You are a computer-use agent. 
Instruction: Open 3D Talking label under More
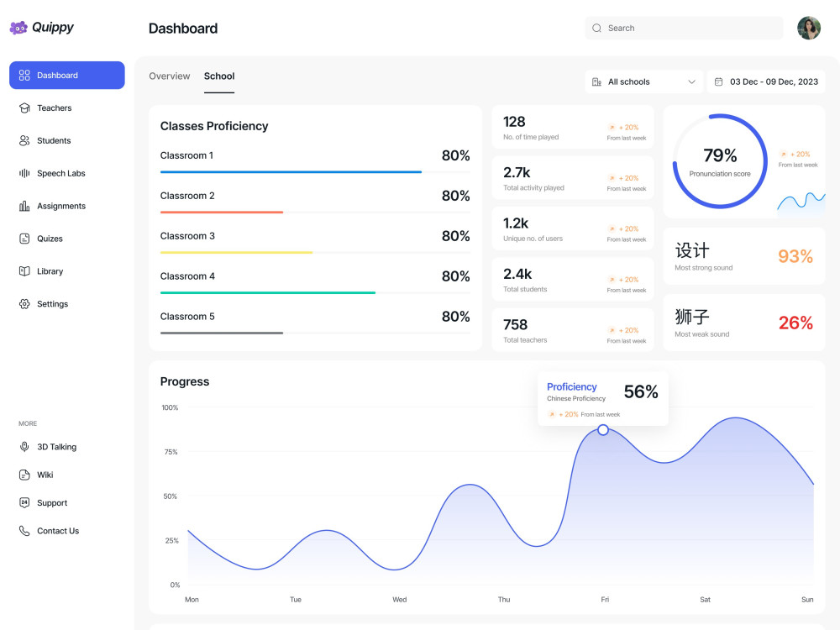57,447
